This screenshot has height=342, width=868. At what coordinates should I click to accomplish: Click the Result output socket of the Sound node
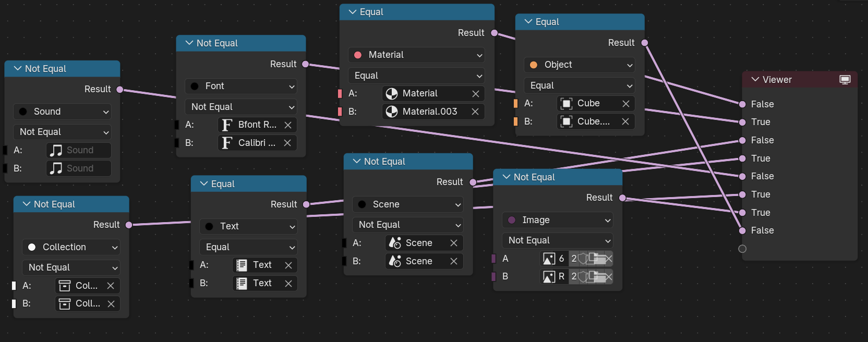click(119, 90)
